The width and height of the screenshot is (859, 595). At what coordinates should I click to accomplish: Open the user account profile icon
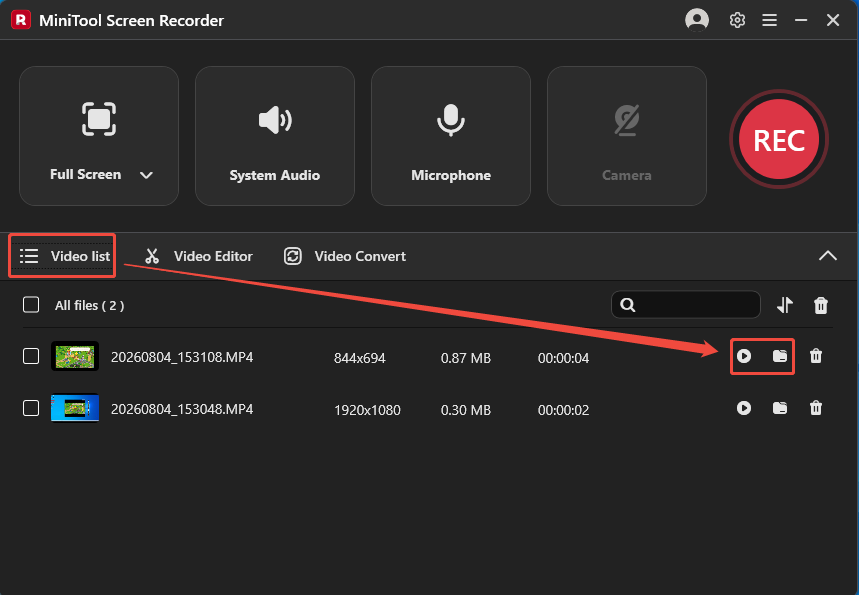pos(697,20)
